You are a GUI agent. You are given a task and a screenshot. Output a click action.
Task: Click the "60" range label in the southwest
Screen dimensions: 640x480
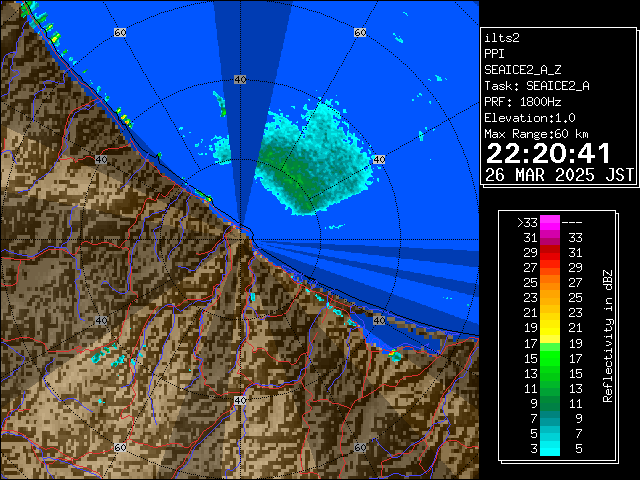pyautogui.click(x=120, y=447)
